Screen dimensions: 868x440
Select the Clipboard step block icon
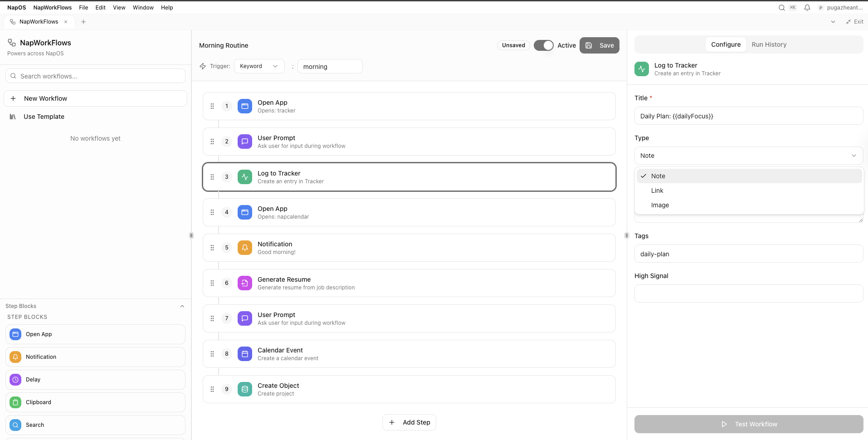pyautogui.click(x=15, y=402)
